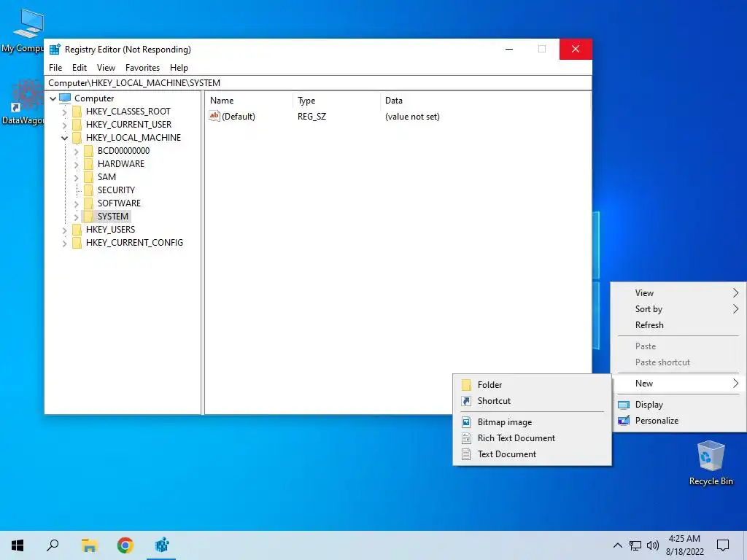This screenshot has width=747, height=560.
Task: Click REG_SZ type cell
Action: click(312, 117)
